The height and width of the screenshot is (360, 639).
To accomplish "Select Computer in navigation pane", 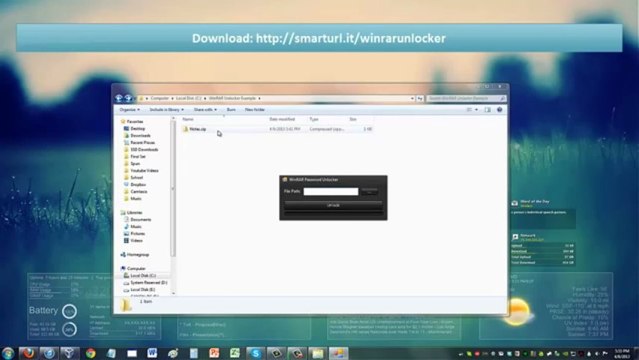I will coord(136,269).
